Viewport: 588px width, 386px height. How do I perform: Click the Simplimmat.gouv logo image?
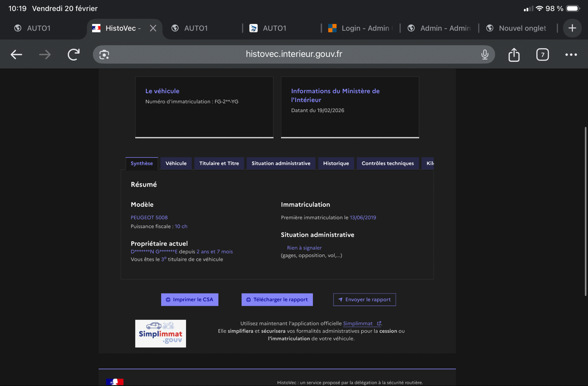coord(161,334)
